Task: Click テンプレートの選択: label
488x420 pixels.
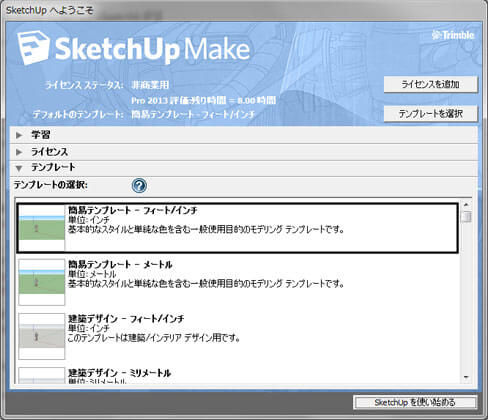Action: click(x=50, y=185)
